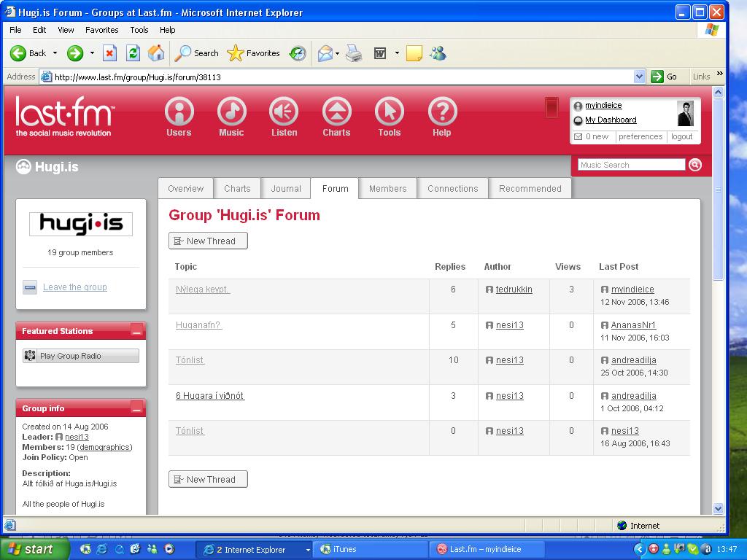Switch to iTunes taskbar button
747x560 pixels.
[371, 549]
